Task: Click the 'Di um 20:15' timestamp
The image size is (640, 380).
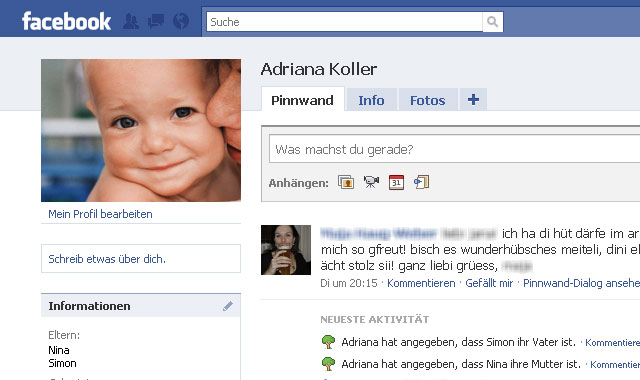Action: pos(349,283)
